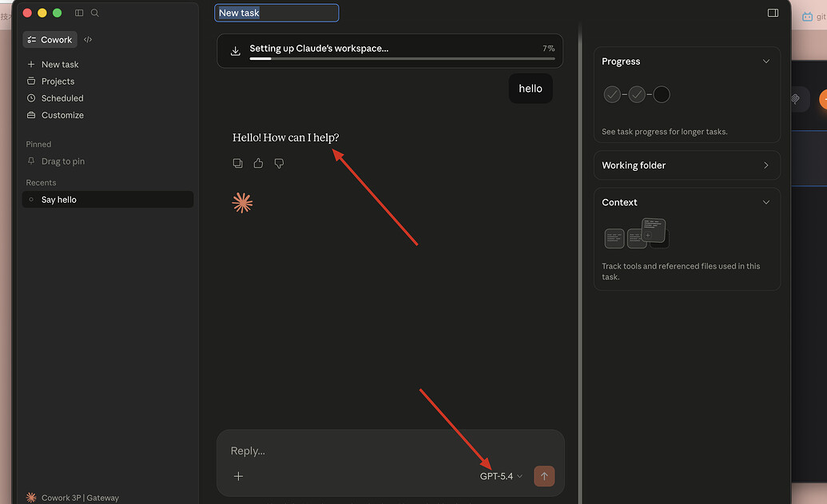Click the New task title field
Viewport: 827px width, 504px height.
[x=276, y=13]
